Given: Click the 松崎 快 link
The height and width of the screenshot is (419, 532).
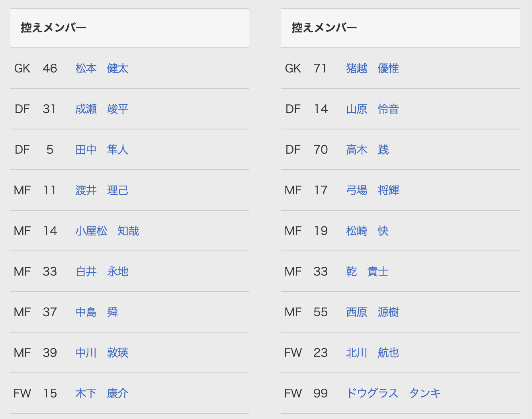Looking at the screenshot, I should [x=367, y=231].
